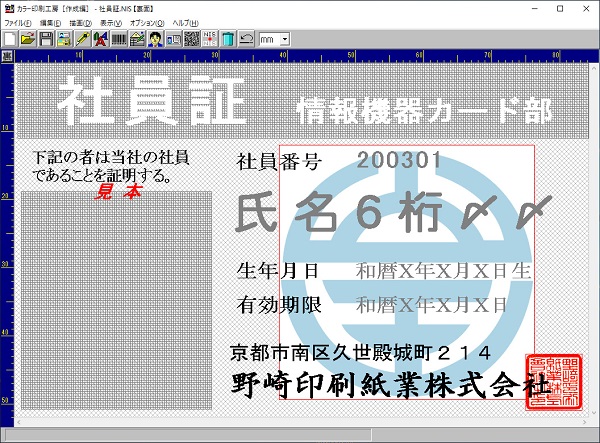Select the 野崎印刷紙業株式会社 company name

pos(390,384)
